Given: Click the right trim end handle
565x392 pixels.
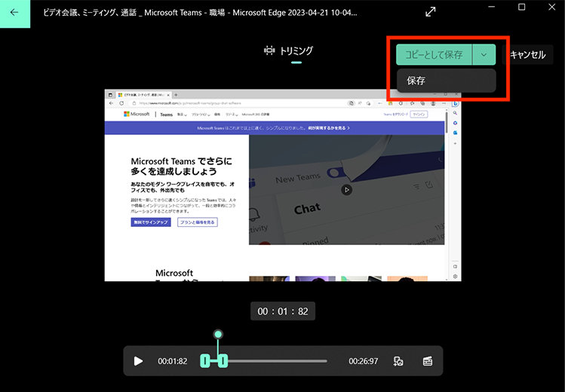Looking at the screenshot, I should pyautogui.click(x=223, y=361).
